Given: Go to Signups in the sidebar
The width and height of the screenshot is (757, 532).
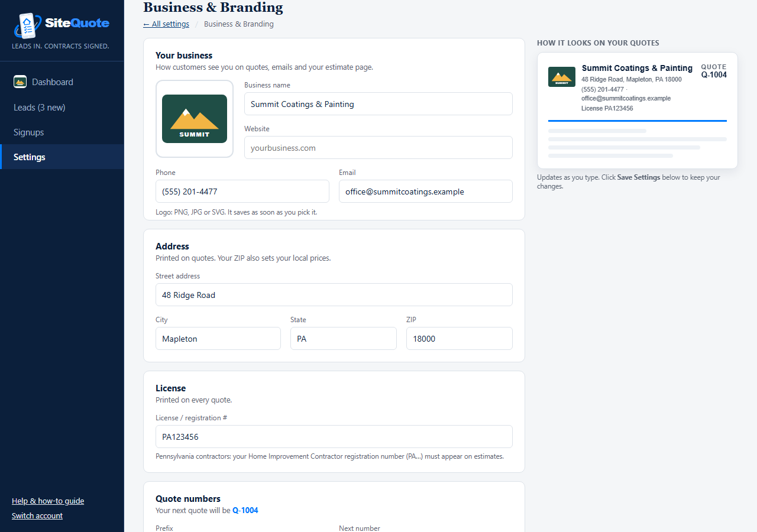Looking at the screenshot, I should point(62,132).
